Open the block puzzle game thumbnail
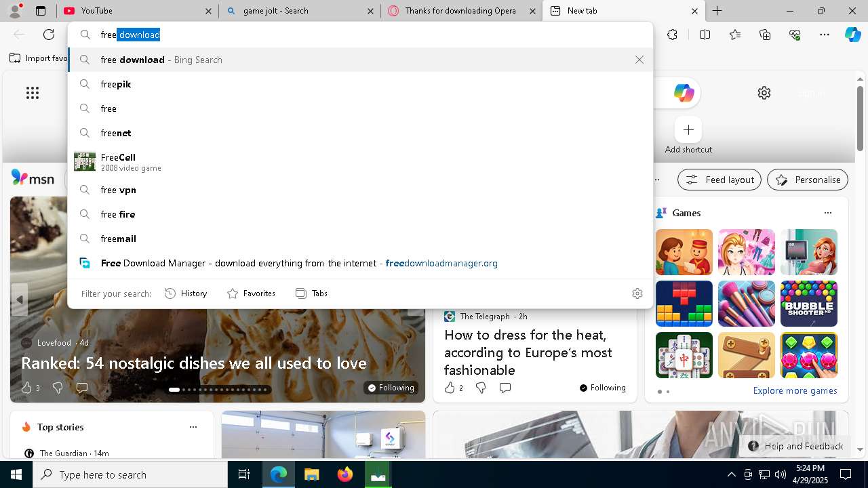Viewport: 868px width, 488px height. click(684, 304)
